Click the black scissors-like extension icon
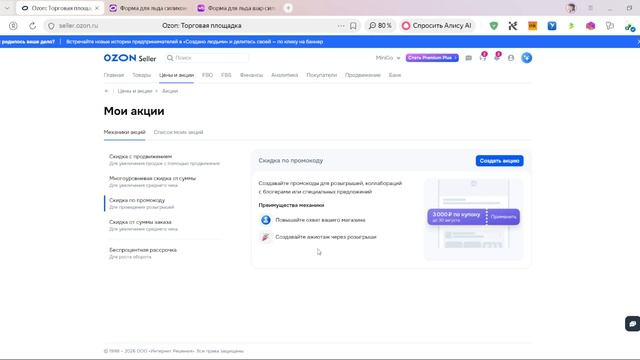640x360 pixels. click(x=513, y=26)
